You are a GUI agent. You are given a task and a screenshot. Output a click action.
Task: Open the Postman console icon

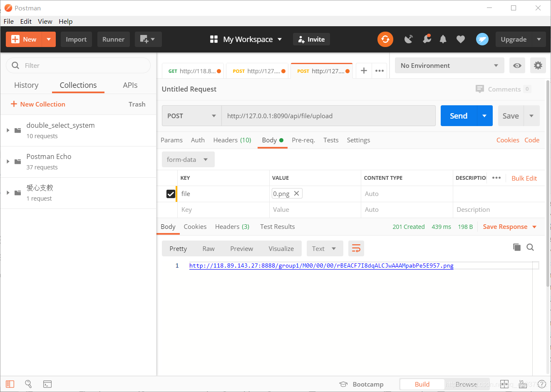[47, 384]
